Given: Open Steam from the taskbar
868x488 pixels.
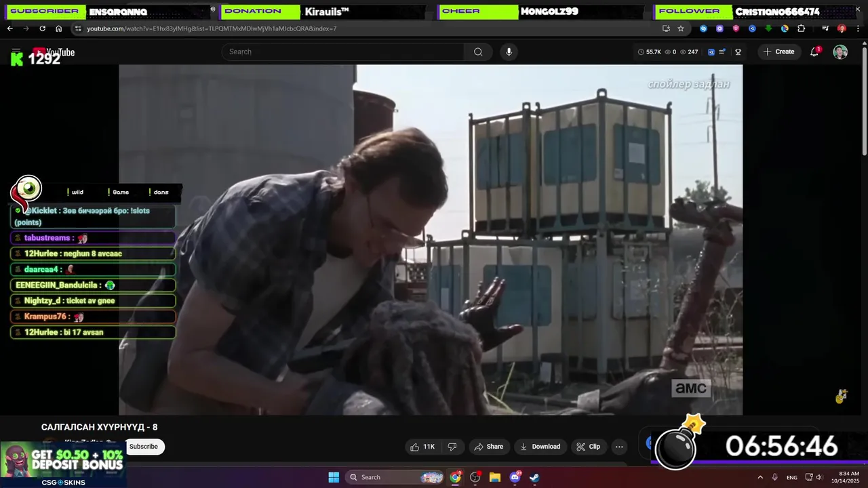Looking at the screenshot, I should click(x=534, y=477).
